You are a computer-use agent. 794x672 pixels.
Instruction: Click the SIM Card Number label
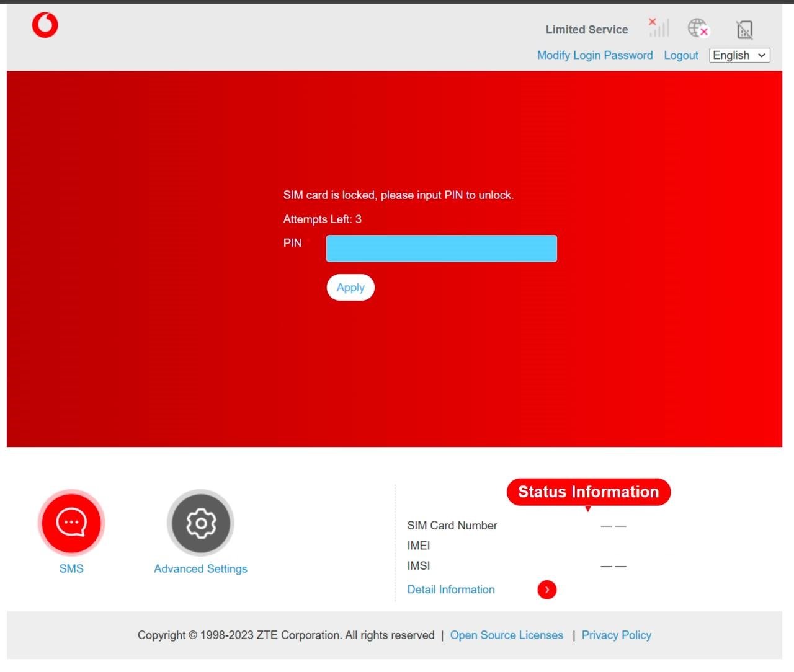point(452,525)
